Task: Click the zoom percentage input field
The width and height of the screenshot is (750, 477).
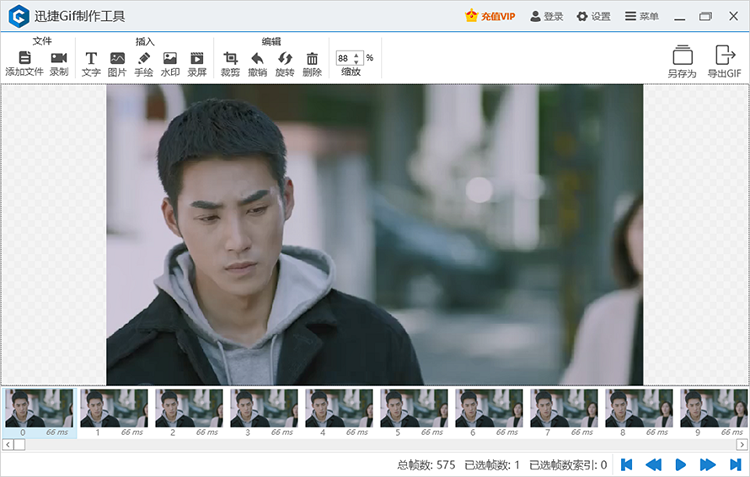Action: pos(344,58)
